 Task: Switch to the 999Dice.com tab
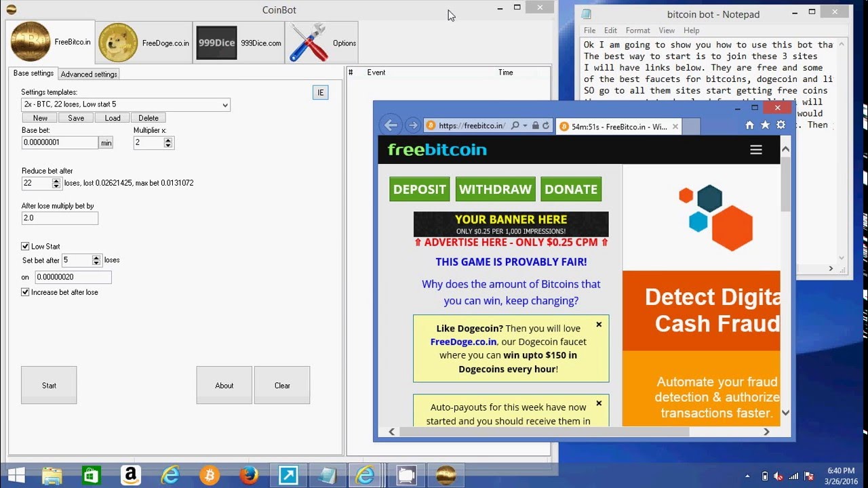[239, 43]
